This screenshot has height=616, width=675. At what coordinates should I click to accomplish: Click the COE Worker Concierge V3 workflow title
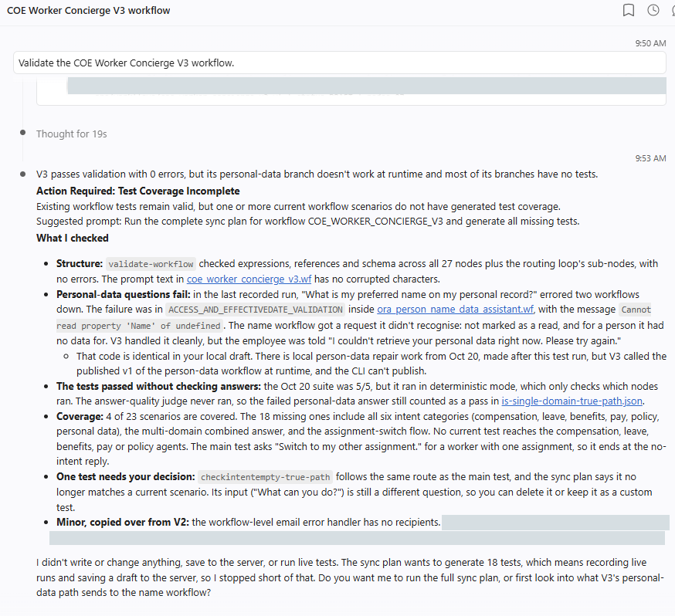tap(89, 10)
